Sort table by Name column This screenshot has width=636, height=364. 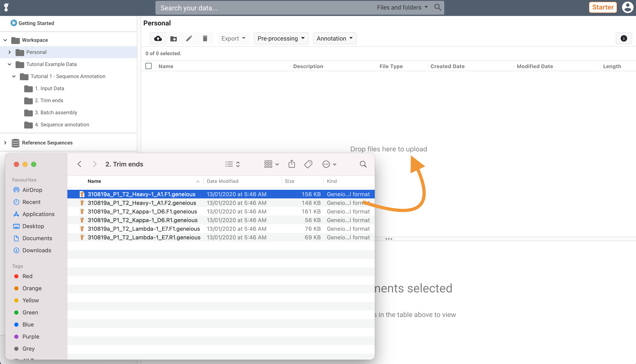pyautogui.click(x=166, y=66)
